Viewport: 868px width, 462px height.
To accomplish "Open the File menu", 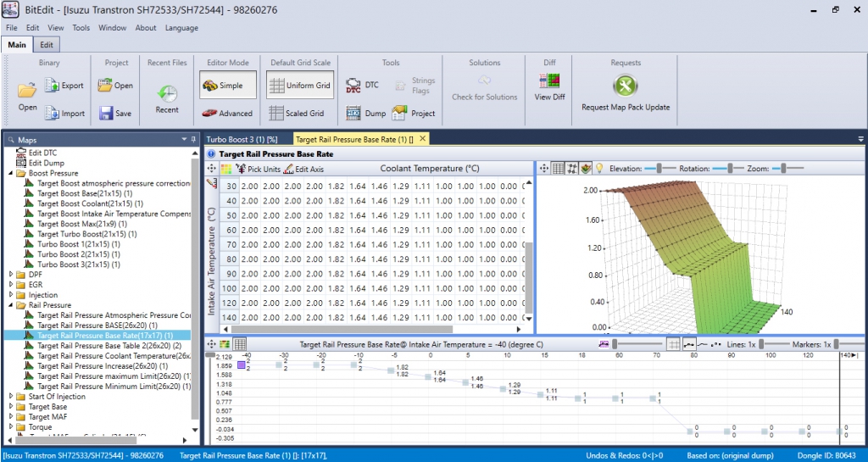I will click(12, 28).
